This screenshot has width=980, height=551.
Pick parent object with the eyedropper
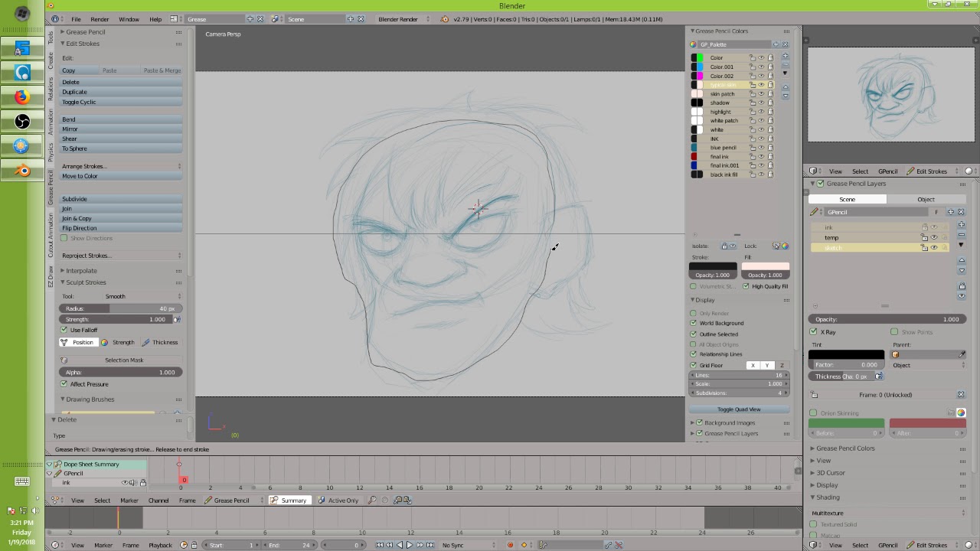pos(962,354)
